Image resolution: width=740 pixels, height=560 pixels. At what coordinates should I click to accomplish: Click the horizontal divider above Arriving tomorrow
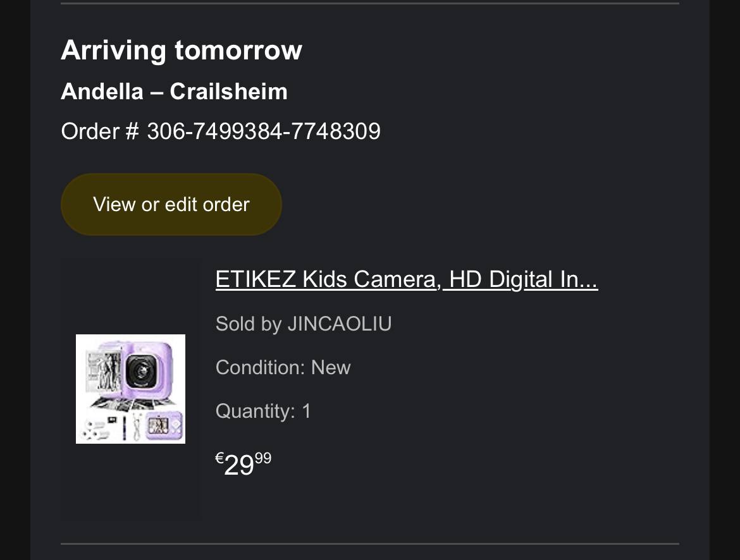coord(370,3)
